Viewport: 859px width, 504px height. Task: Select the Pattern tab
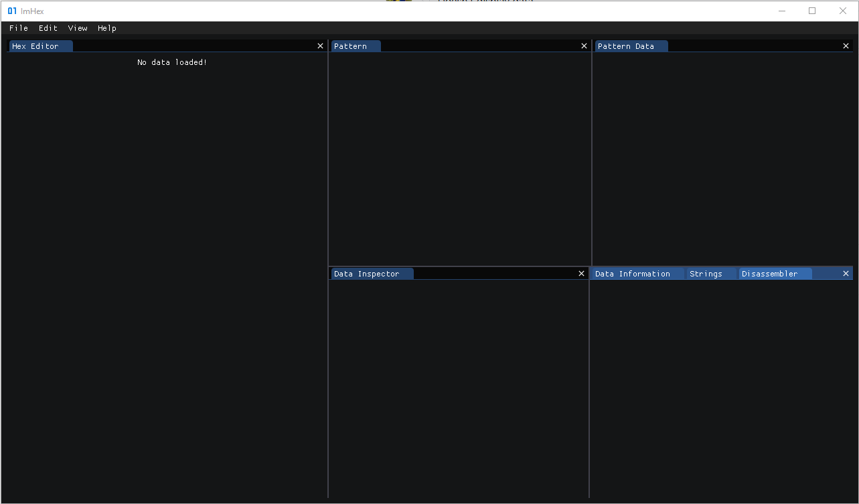[x=356, y=46]
